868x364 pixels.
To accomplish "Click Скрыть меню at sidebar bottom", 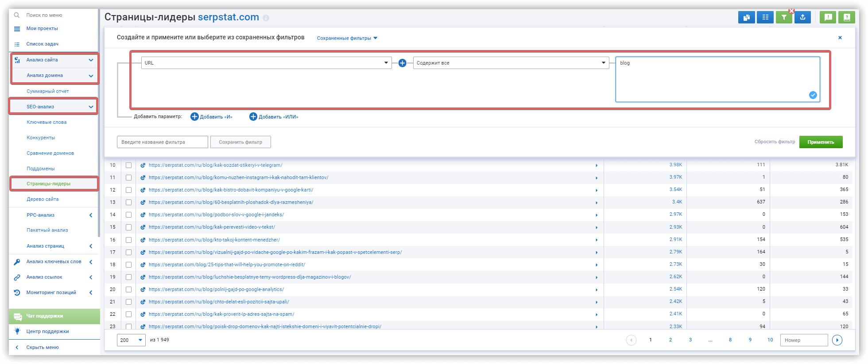I will tap(43, 348).
